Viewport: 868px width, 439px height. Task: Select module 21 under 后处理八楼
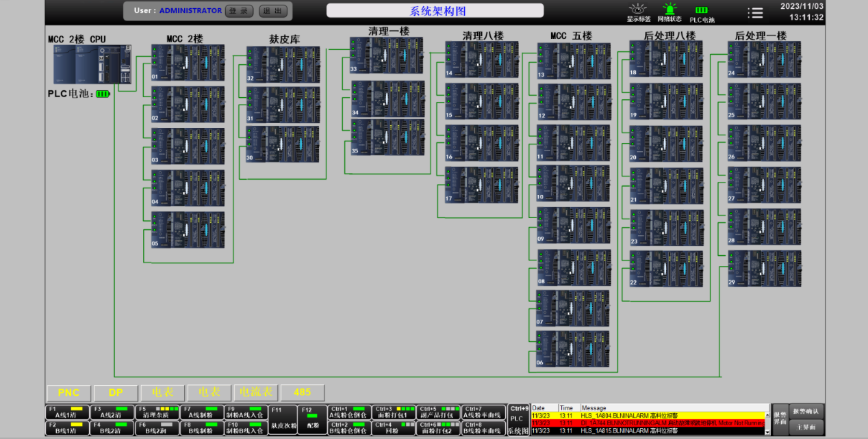click(x=666, y=186)
